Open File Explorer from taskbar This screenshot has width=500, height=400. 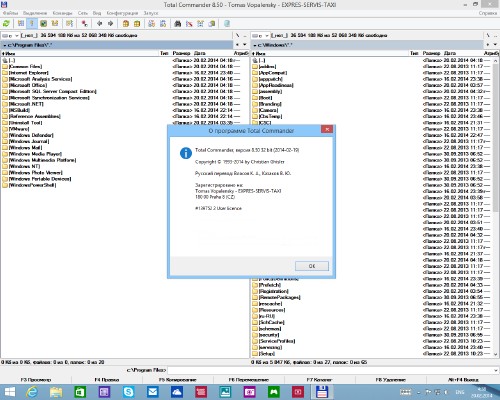tap(56, 392)
